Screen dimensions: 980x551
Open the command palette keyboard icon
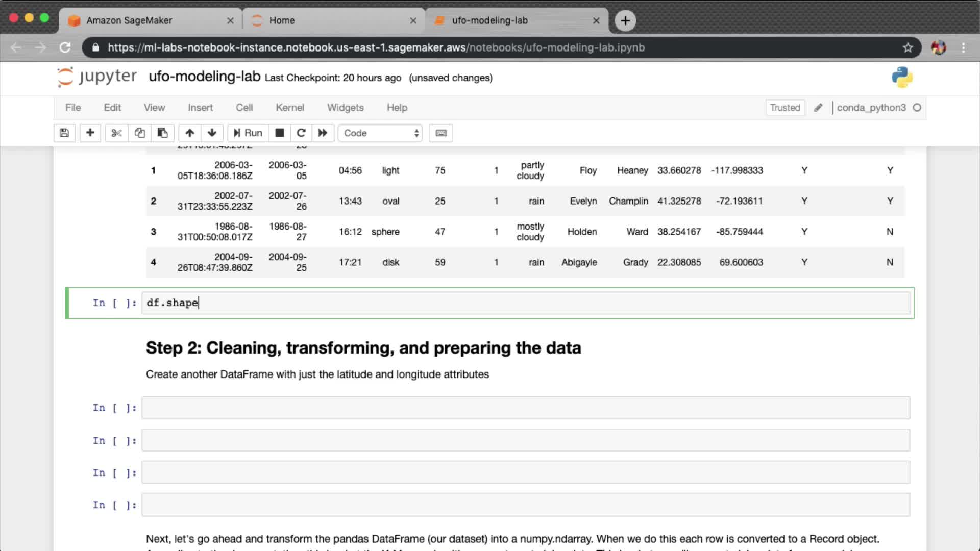(x=441, y=133)
